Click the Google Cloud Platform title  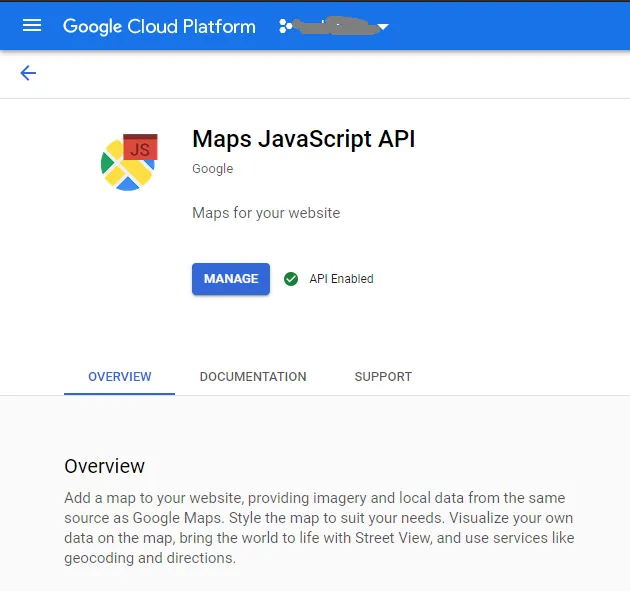pos(159,27)
